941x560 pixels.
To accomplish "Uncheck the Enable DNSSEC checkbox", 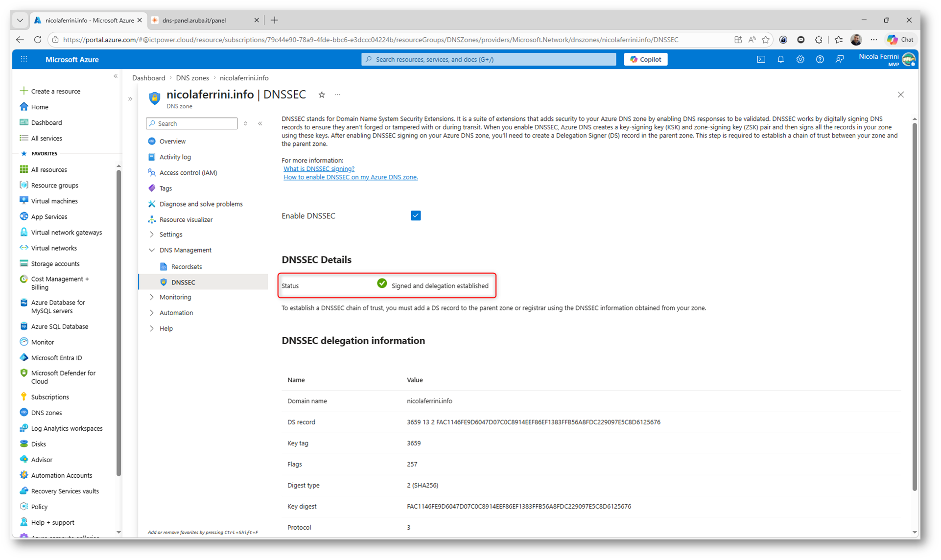I will (416, 215).
